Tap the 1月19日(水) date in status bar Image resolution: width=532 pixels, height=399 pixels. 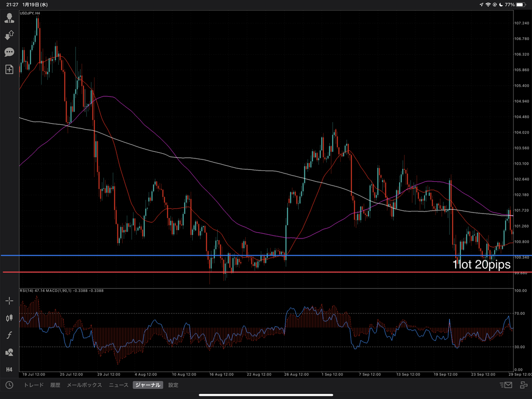coord(35,5)
